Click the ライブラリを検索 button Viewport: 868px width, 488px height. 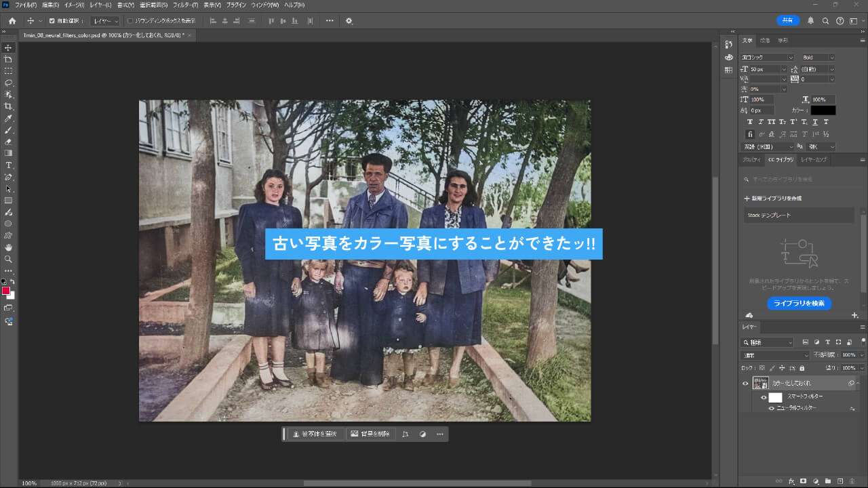(800, 304)
